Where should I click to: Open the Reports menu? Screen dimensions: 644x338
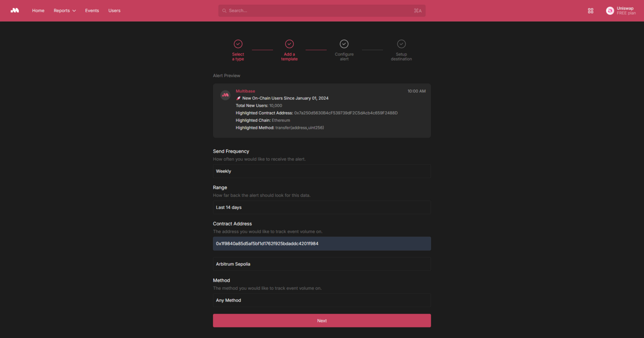(65, 11)
